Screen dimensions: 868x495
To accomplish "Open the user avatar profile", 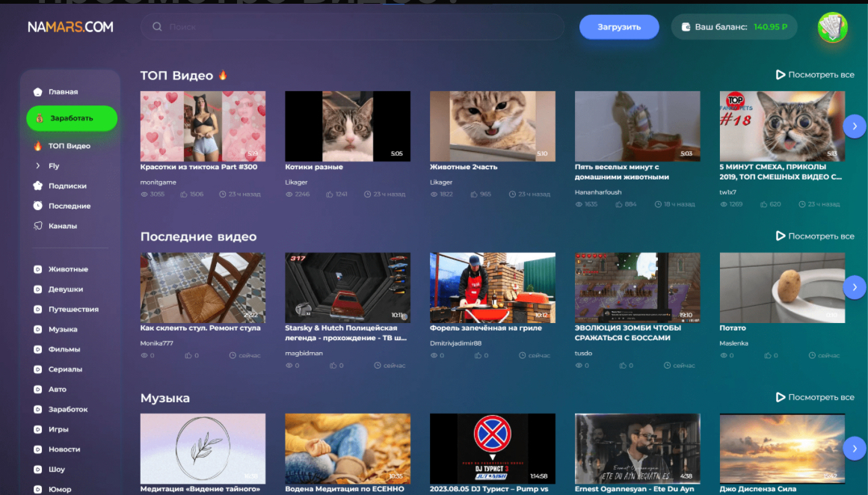I will pos(832,27).
